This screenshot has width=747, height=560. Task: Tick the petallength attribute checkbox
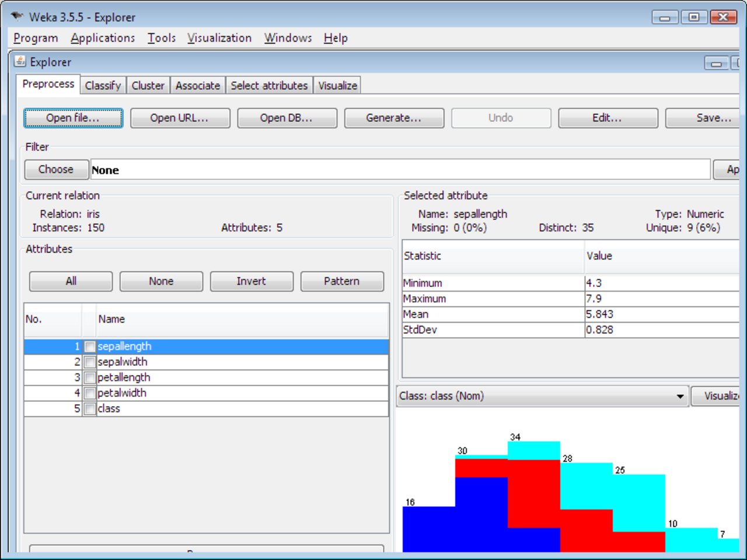click(90, 378)
